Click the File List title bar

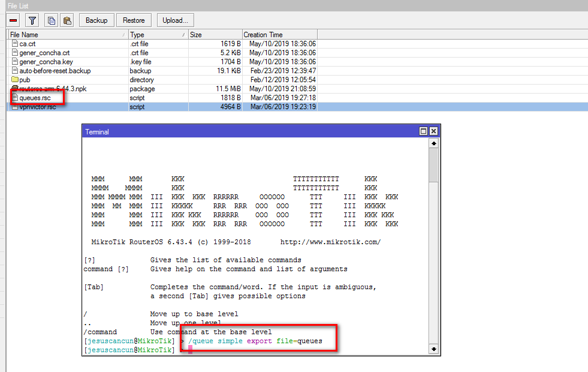[296, 5]
